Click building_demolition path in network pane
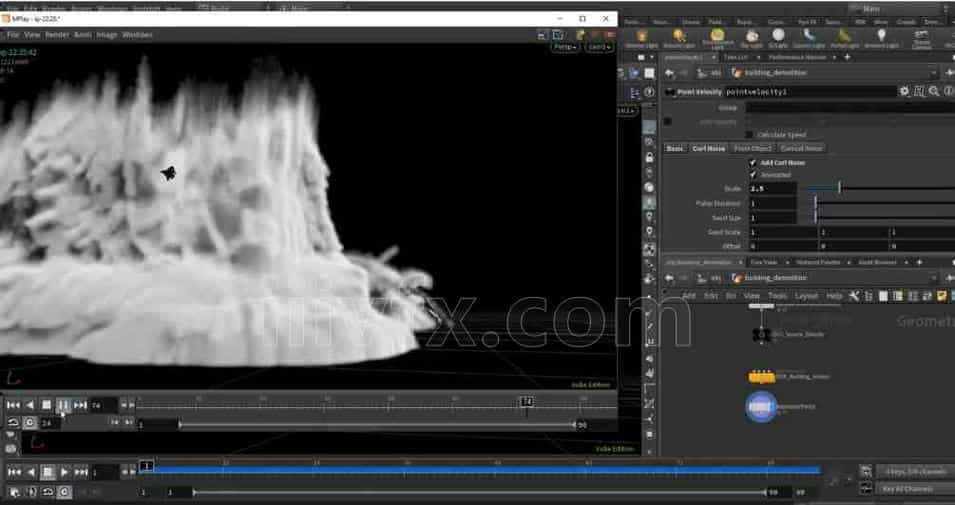Screen dimensions: 955x505 (775, 278)
